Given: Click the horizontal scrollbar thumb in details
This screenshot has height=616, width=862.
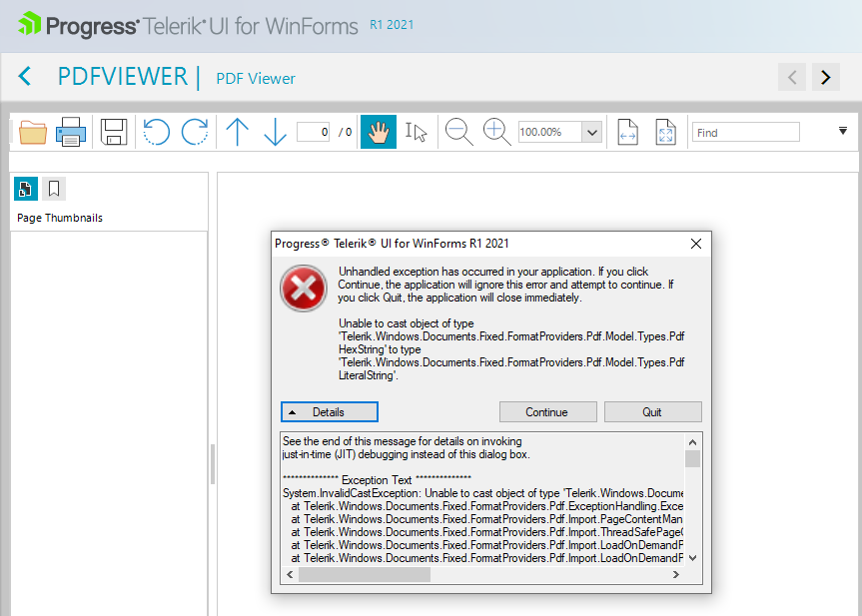Looking at the screenshot, I should coord(365,575).
